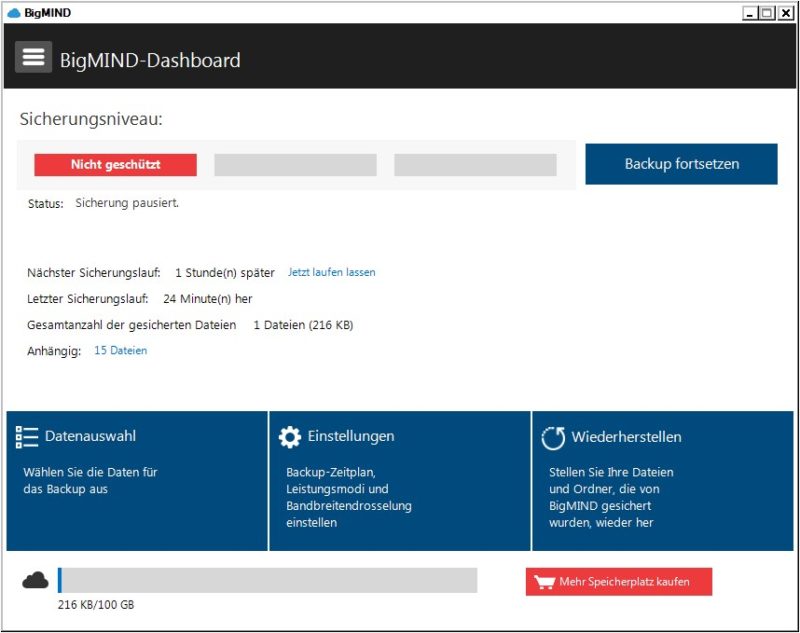
Task: Click the Wiederherstellen circular arrow icon
Action: [x=553, y=438]
